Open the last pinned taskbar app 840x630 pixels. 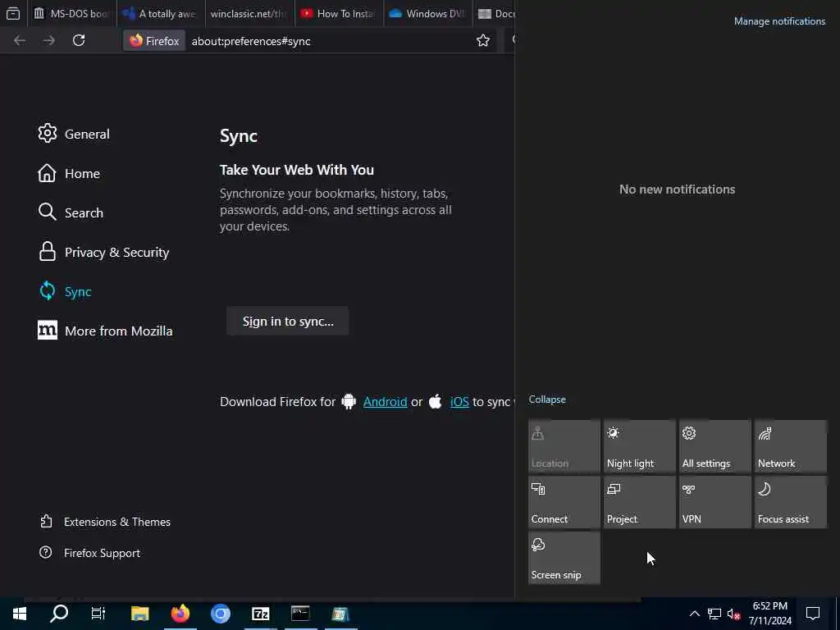(340, 614)
